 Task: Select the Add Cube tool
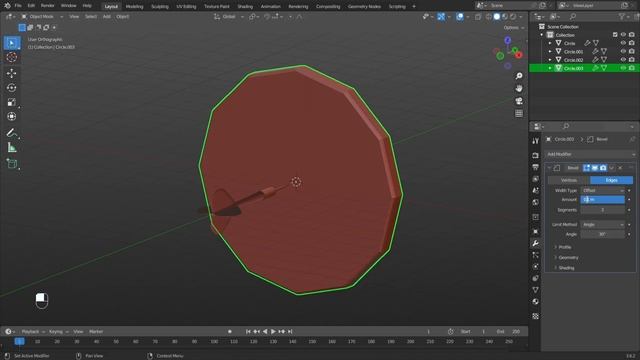12,164
